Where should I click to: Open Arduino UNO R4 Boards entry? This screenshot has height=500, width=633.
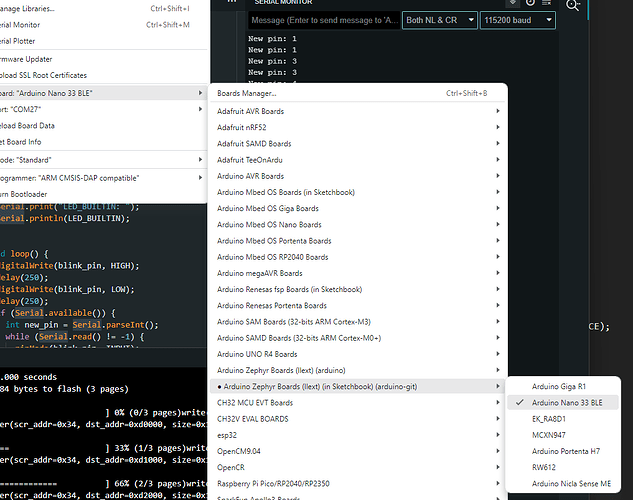(358, 354)
